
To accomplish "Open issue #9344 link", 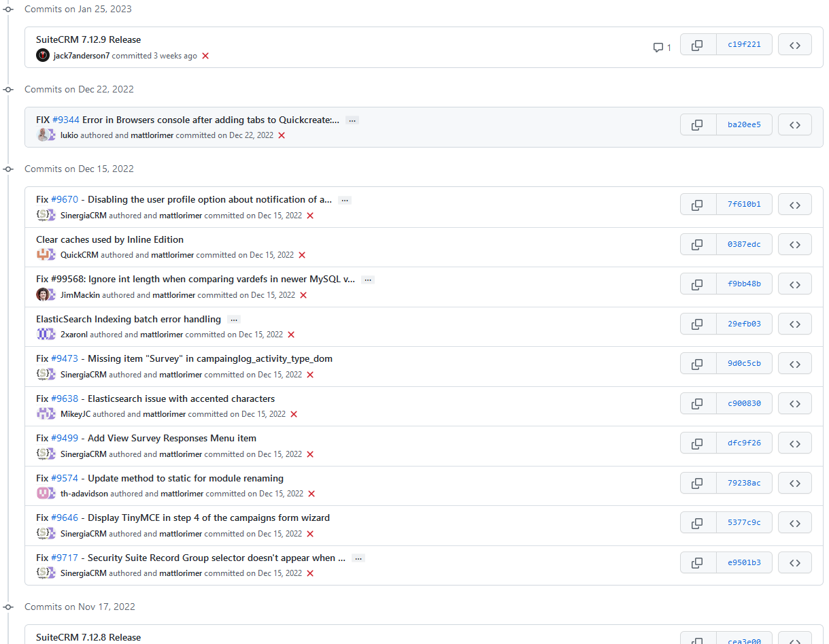I will coord(66,120).
